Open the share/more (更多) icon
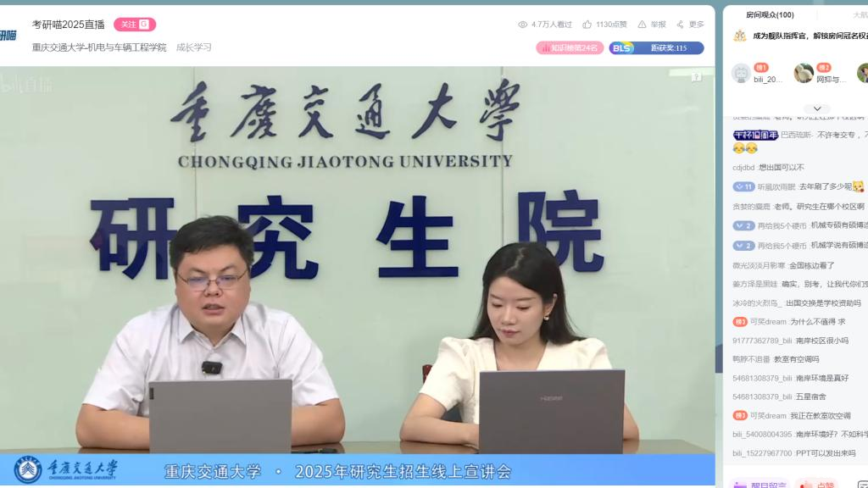 (x=681, y=25)
